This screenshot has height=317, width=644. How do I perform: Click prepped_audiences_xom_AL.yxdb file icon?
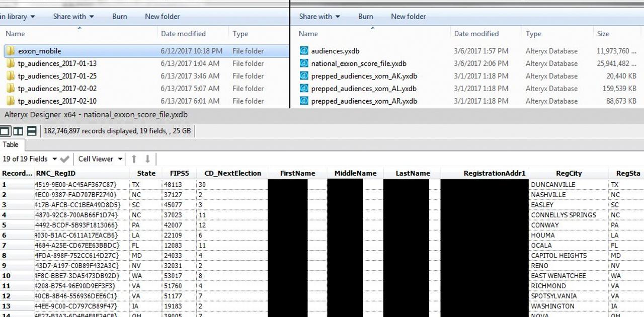pyautogui.click(x=303, y=89)
